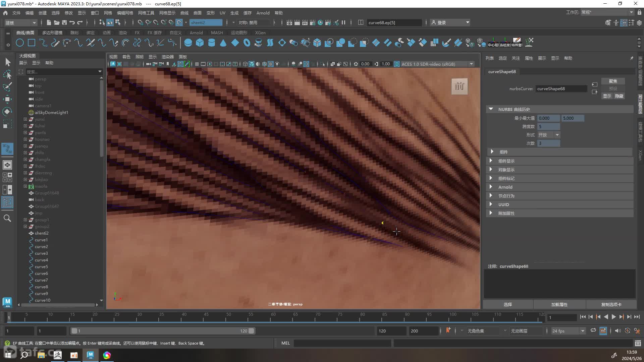The width and height of the screenshot is (644, 362).
Task: Select the NURBS square shelf icon
Action: point(32,43)
